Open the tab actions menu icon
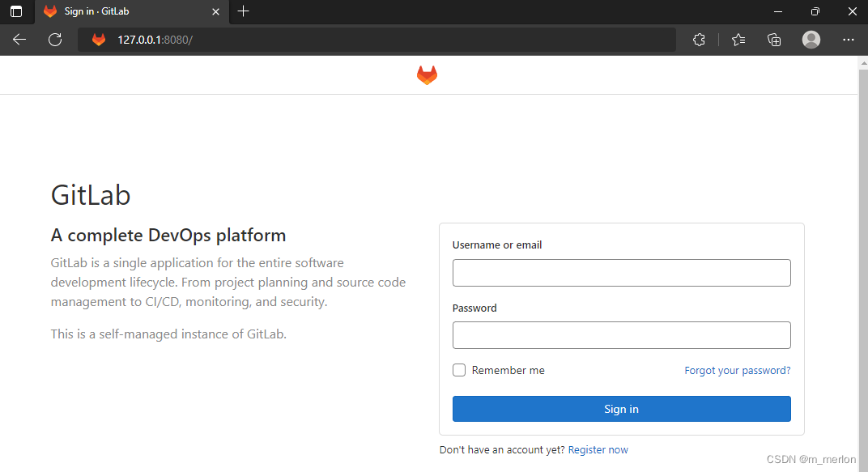The width and height of the screenshot is (868, 472). [x=17, y=11]
